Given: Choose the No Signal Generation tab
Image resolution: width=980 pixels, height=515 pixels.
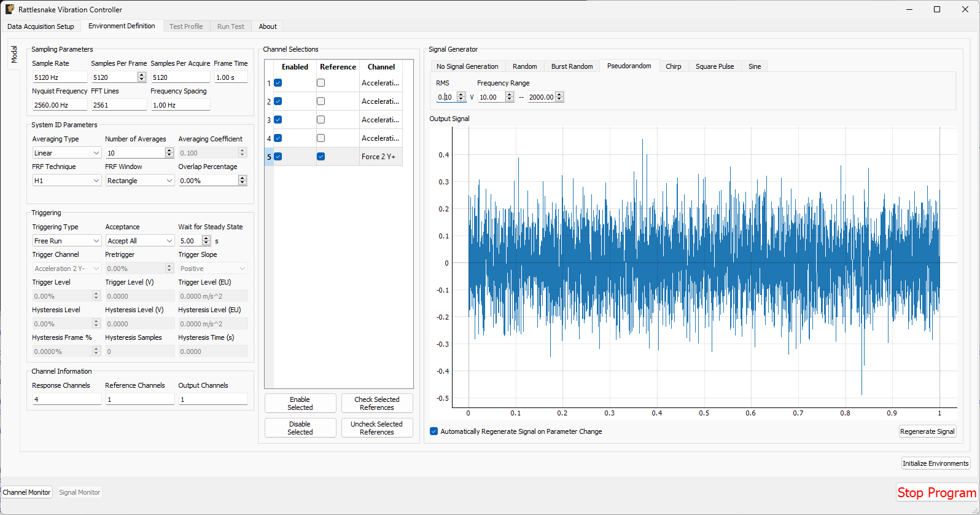Looking at the screenshot, I should [x=467, y=66].
